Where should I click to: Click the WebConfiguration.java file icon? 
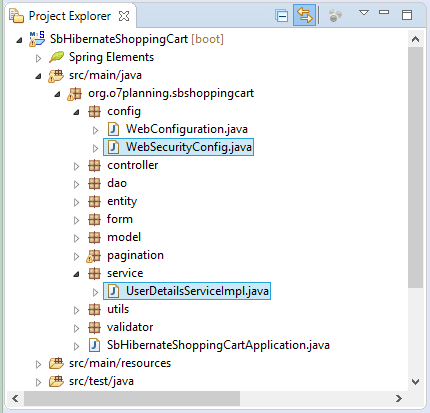pos(113,129)
